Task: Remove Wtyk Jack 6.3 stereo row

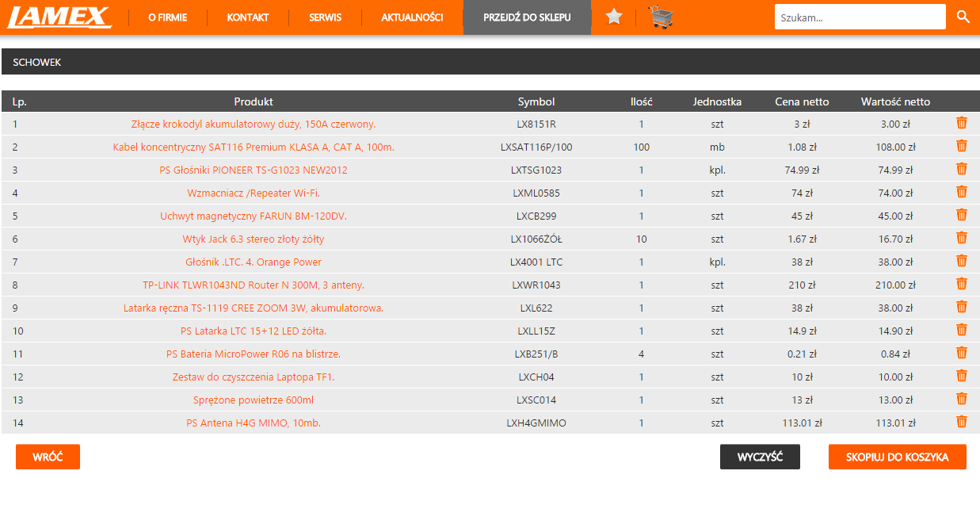Action: tap(962, 238)
